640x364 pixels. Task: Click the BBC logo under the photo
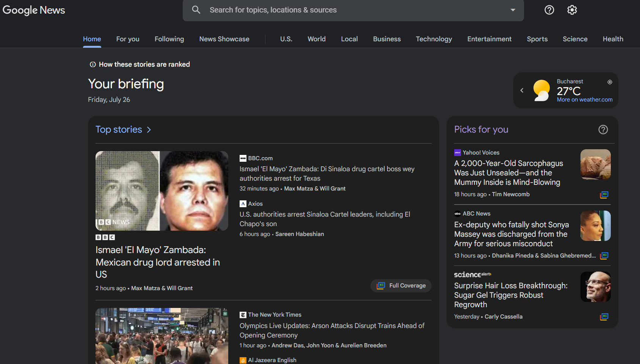(105, 237)
